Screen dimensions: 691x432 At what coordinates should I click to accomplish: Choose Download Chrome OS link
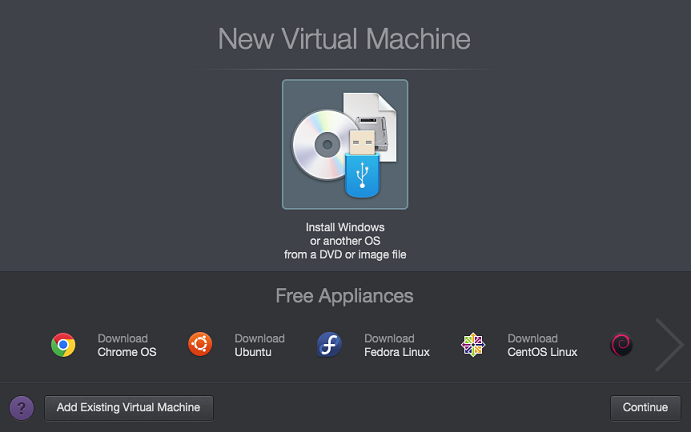(x=127, y=345)
